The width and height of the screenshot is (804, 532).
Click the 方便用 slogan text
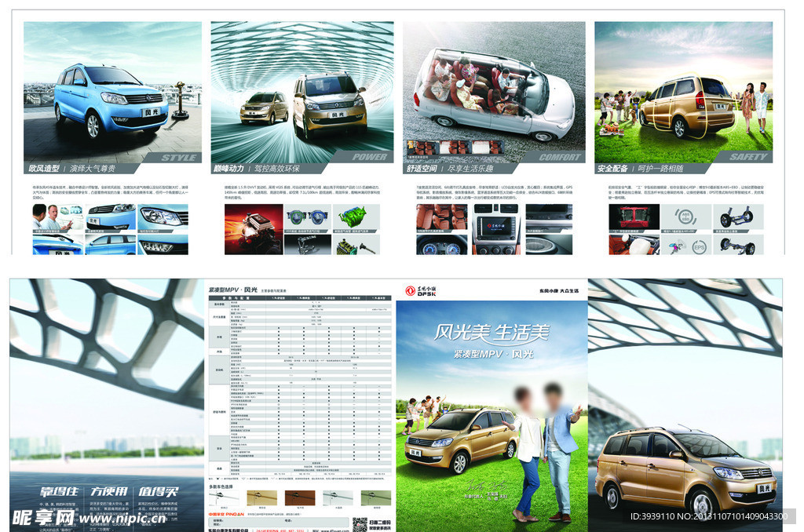coord(108,491)
